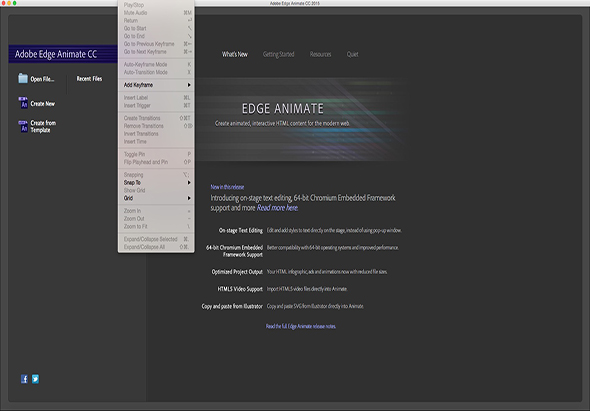Select Flip Playhead and Pin

[156, 162]
